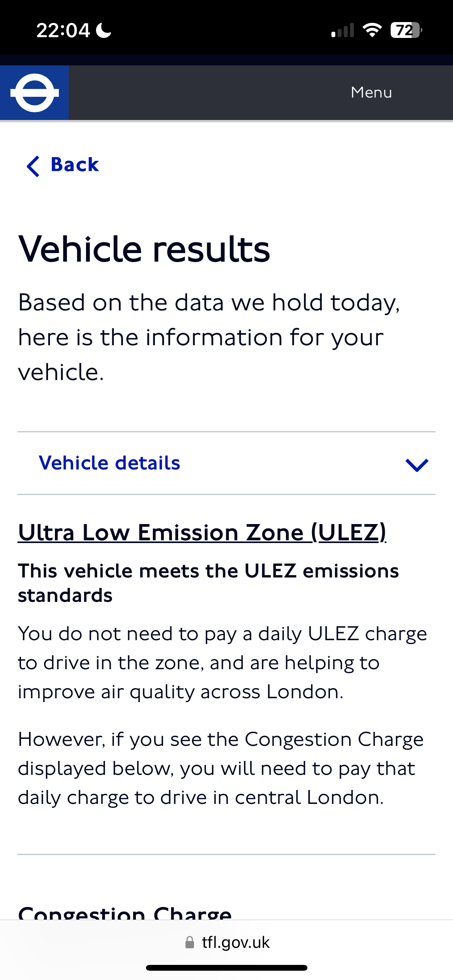Tap the padlock icon beside tfl.gov.uk
Image resolution: width=453 pixels, height=980 pixels.
190,942
